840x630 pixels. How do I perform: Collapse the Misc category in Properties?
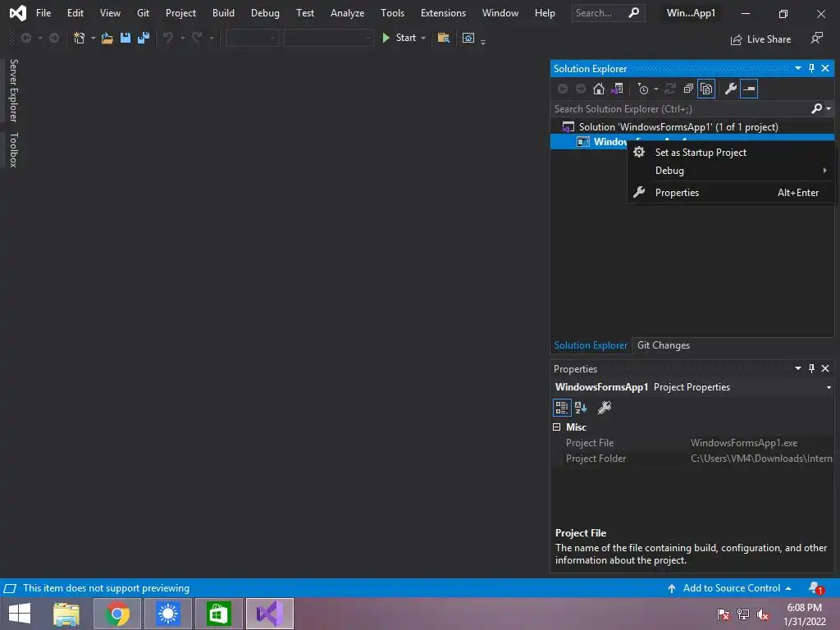(557, 427)
